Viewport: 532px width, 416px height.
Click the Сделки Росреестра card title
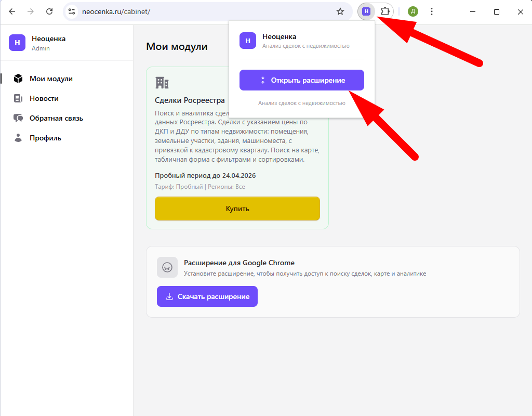tap(190, 100)
